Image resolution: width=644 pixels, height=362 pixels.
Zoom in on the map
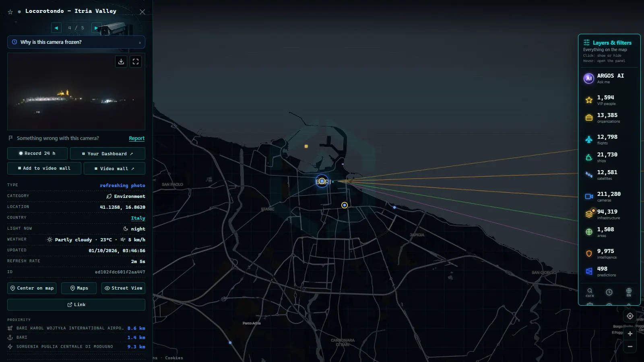coord(630,333)
